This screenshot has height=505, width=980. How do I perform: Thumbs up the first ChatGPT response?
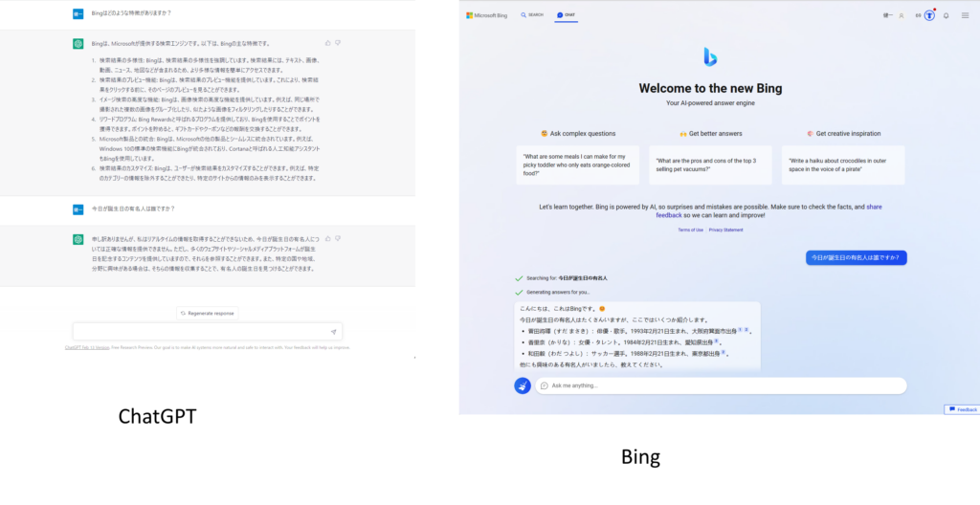(327, 43)
